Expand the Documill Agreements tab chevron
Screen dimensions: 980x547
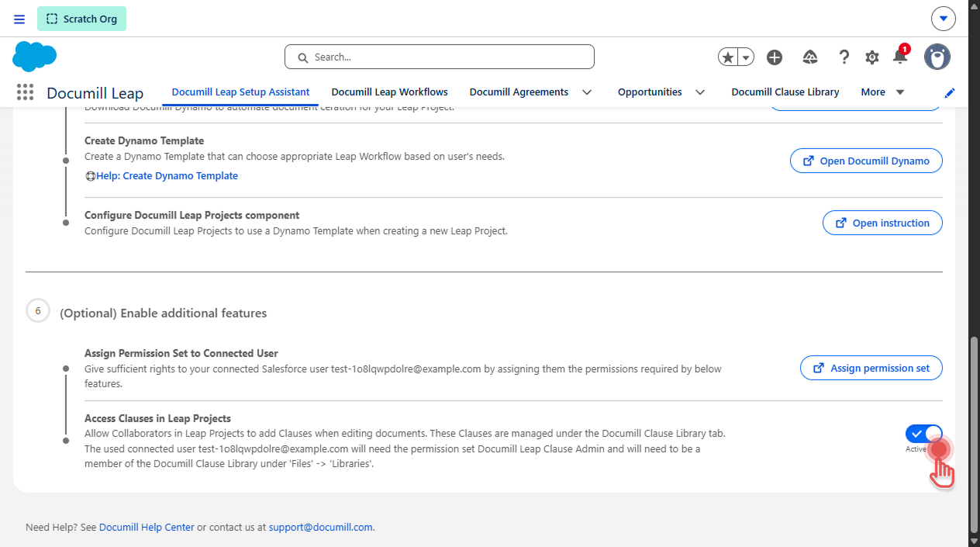pyautogui.click(x=587, y=92)
